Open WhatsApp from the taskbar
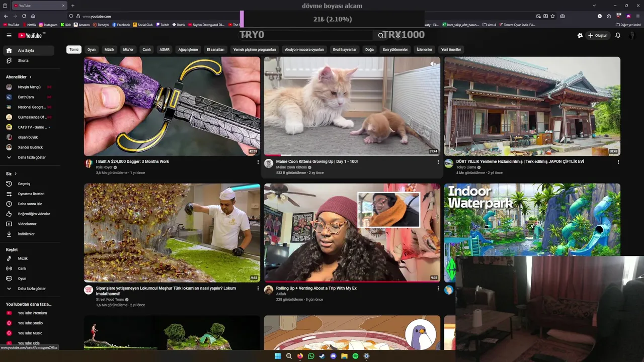The image size is (644, 362). pyautogui.click(x=311, y=356)
